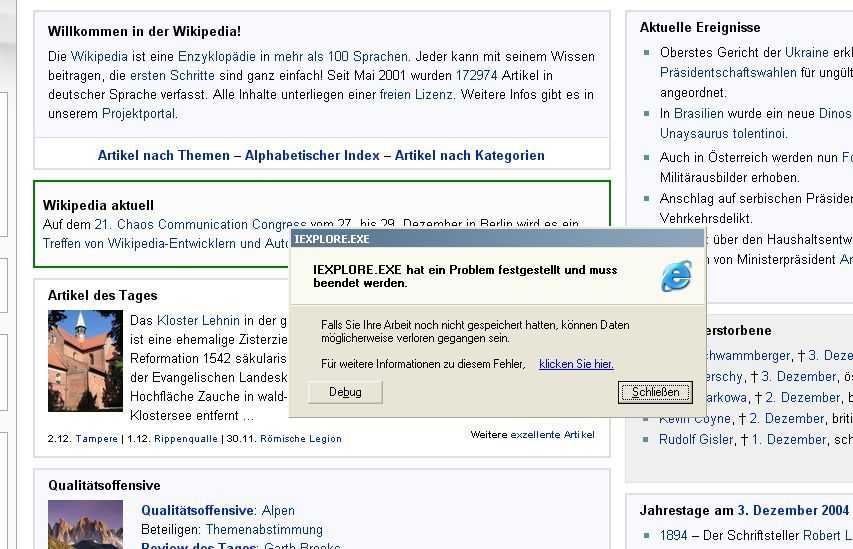Open the 'Ukraine' link in Aktuelle Ereignisse

point(807,53)
